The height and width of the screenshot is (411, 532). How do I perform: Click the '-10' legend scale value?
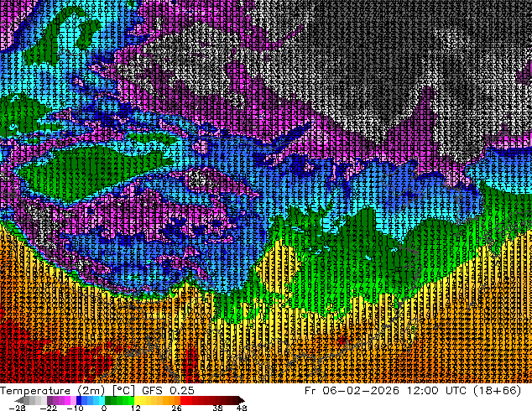(x=75, y=408)
